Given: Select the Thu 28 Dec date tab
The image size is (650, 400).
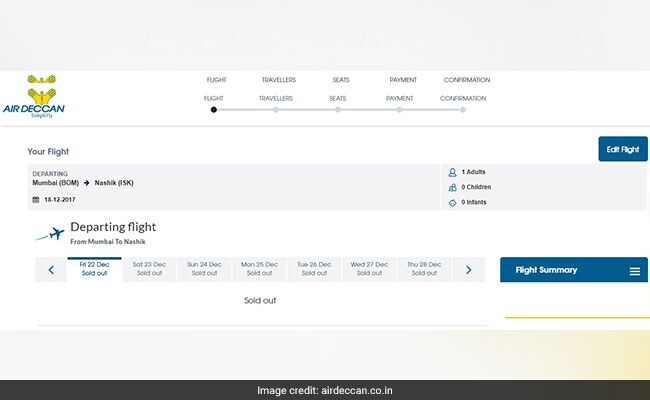Looking at the screenshot, I should (424, 269).
